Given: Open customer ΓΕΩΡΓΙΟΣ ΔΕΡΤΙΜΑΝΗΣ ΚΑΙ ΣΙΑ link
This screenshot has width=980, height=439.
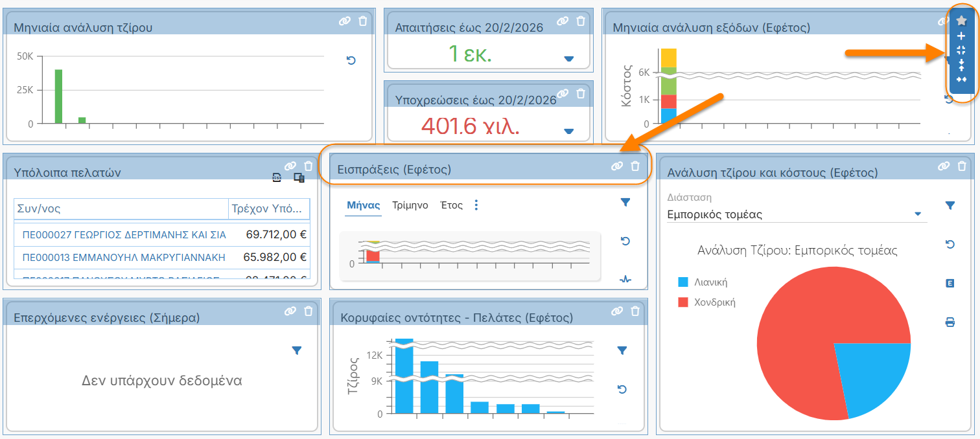Looking at the screenshot, I should coord(124,234).
